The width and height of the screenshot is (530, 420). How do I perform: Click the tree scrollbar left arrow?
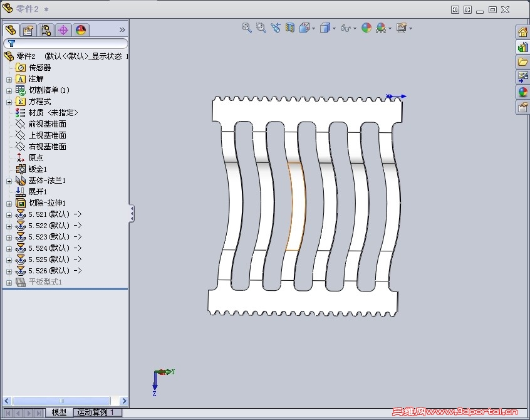(x=7, y=401)
